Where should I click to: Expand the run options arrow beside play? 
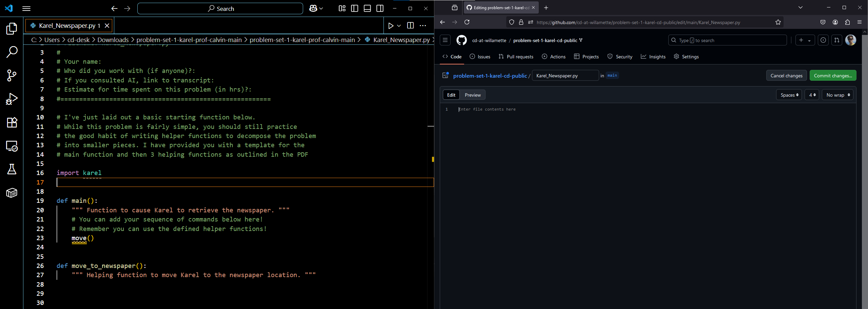point(399,26)
